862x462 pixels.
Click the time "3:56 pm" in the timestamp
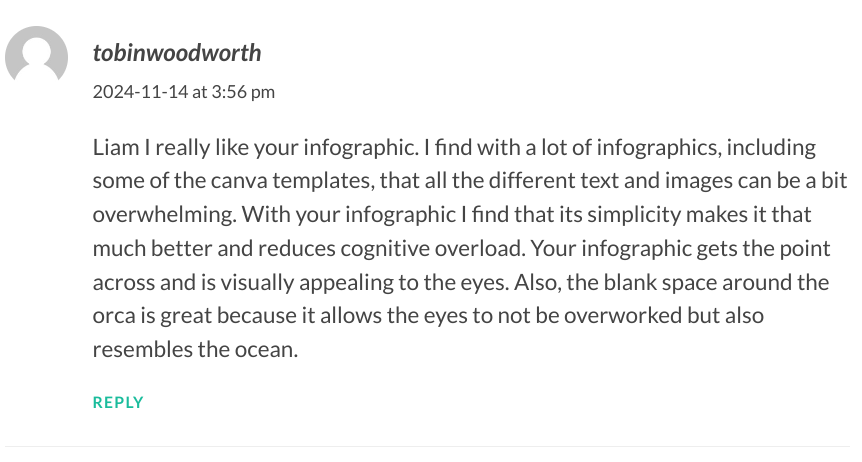coord(243,92)
